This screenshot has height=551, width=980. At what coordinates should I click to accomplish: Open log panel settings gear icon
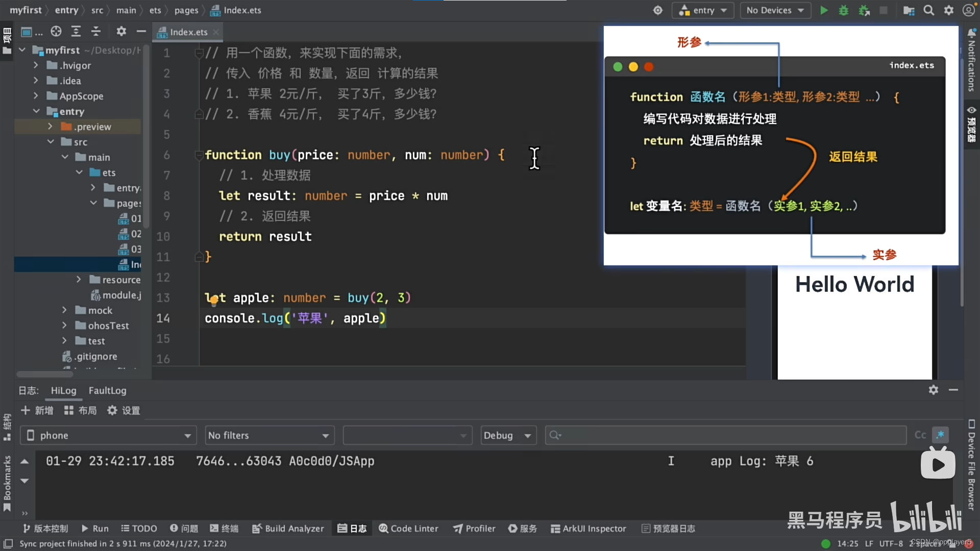[934, 390]
